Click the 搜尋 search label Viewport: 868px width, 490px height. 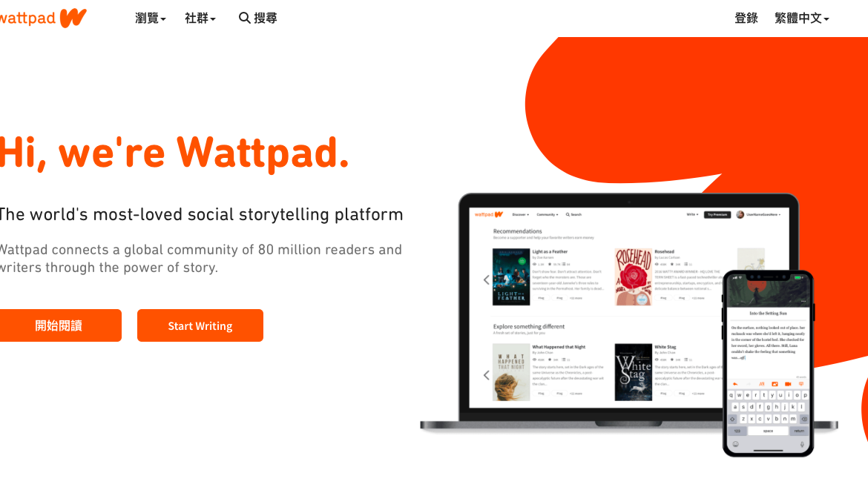click(x=265, y=19)
